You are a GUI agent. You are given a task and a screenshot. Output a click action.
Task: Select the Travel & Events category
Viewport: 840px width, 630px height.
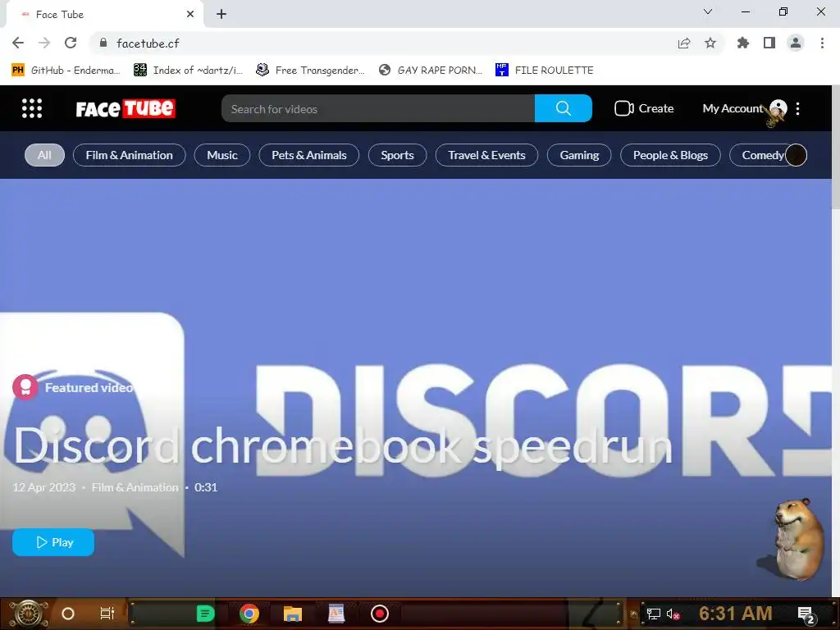pyautogui.click(x=486, y=155)
